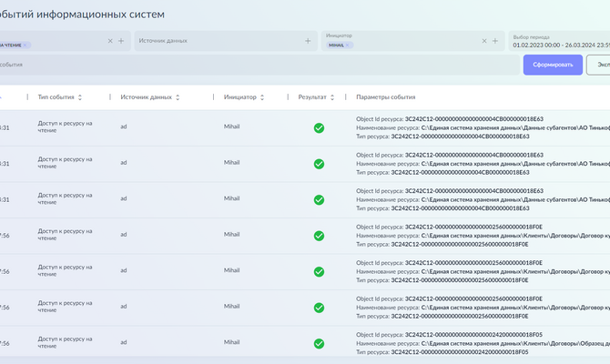This screenshot has height=364, width=610.
Task: Click the Экспорт button
Action: (x=599, y=66)
